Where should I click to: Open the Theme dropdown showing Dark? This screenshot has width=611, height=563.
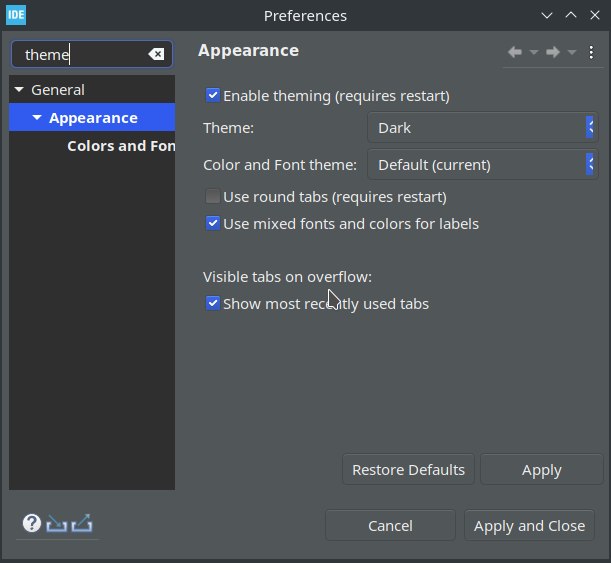pos(482,128)
